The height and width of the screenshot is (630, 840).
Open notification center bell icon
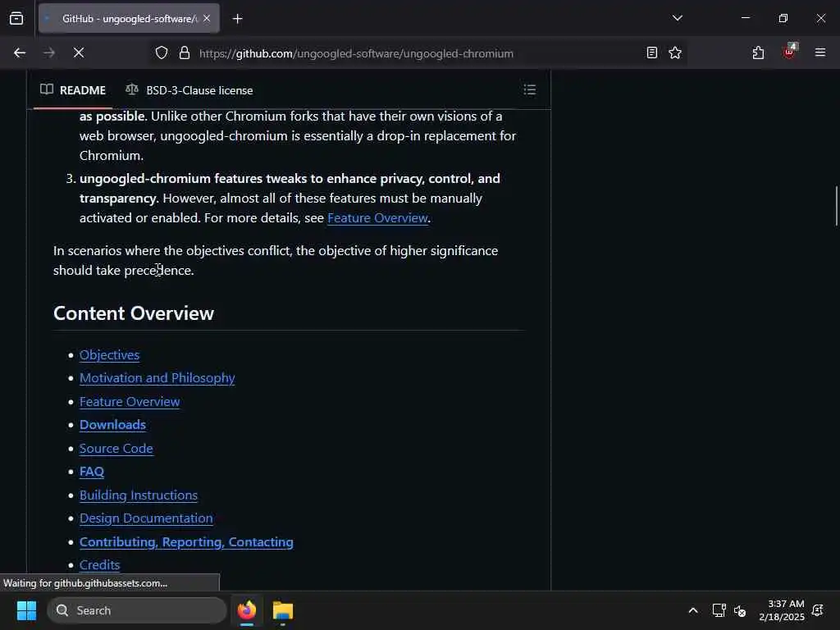[818, 610]
